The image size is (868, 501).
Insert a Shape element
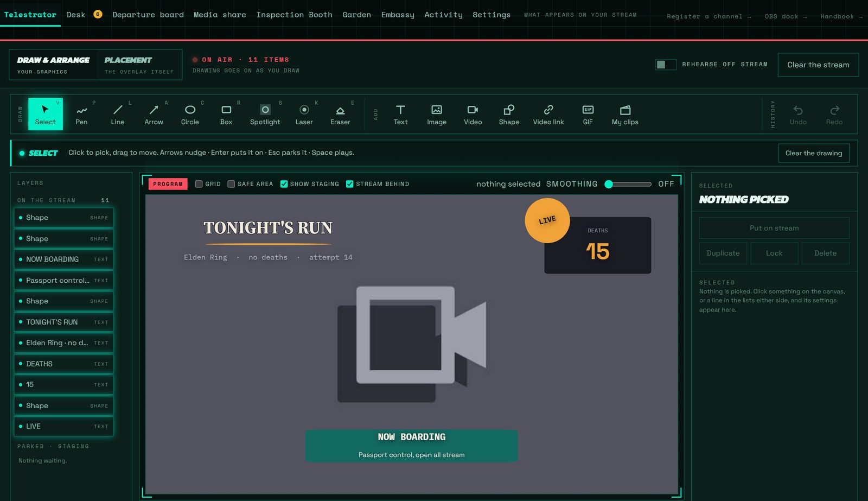click(x=509, y=114)
